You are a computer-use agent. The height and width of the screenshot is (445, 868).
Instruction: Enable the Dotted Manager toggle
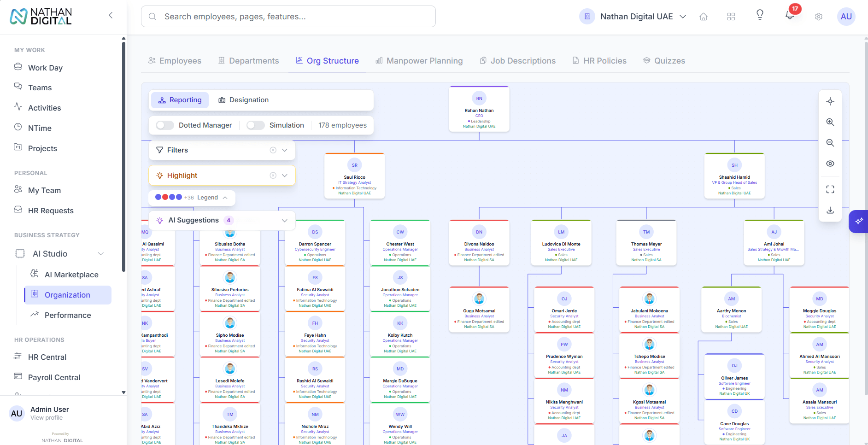tap(164, 125)
